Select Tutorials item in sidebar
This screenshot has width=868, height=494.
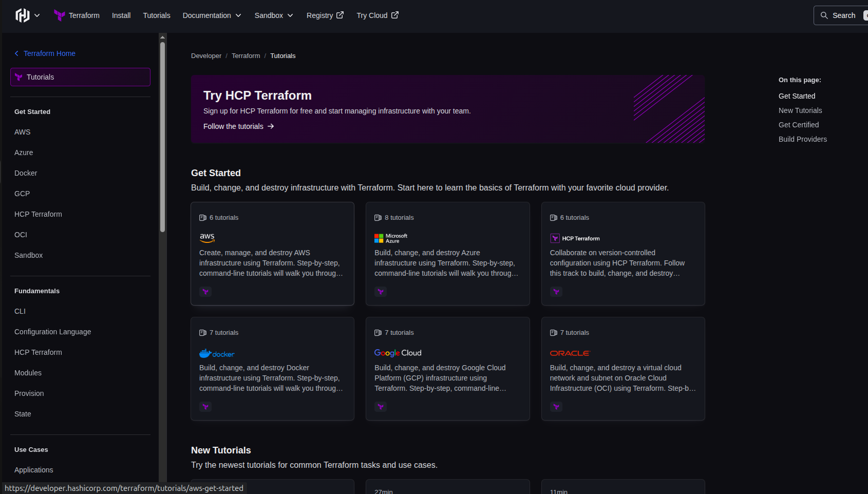point(80,77)
